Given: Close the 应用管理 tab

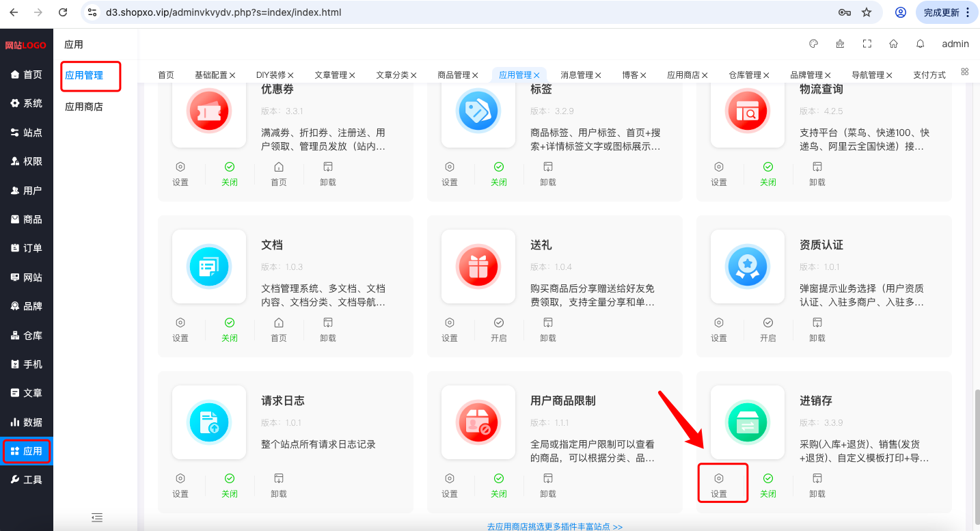Looking at the screenshot, I should tap(536, 75).
